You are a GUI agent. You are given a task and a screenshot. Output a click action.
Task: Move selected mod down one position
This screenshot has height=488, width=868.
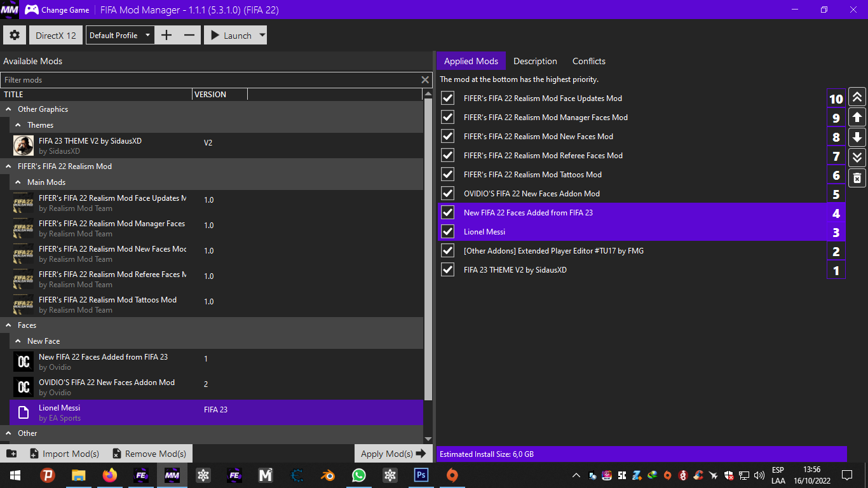pyautogui.click(x=857, y=137)
